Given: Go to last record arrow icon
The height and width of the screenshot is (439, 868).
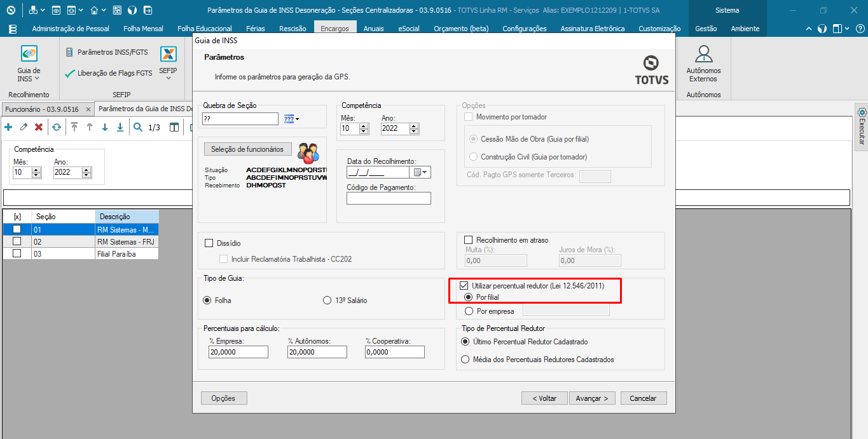Looking at the screenshot, I should pos(120,127).
